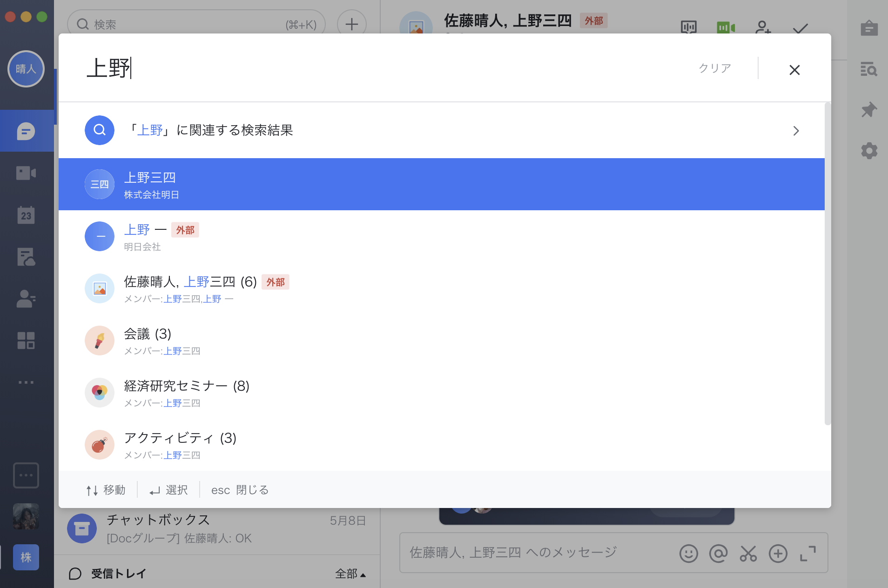Select the 経済研究セミナー (8) group

point(186,393)
